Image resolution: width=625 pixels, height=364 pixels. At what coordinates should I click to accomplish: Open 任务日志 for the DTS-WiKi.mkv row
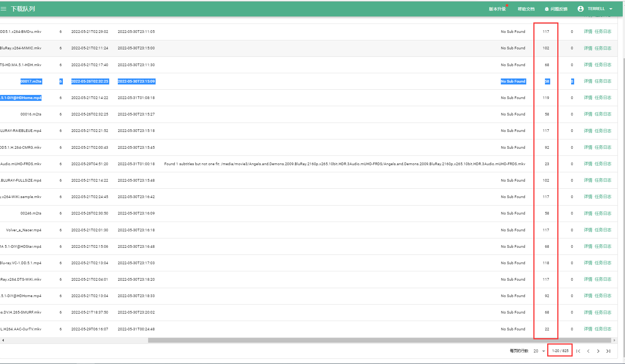(603, 279)
